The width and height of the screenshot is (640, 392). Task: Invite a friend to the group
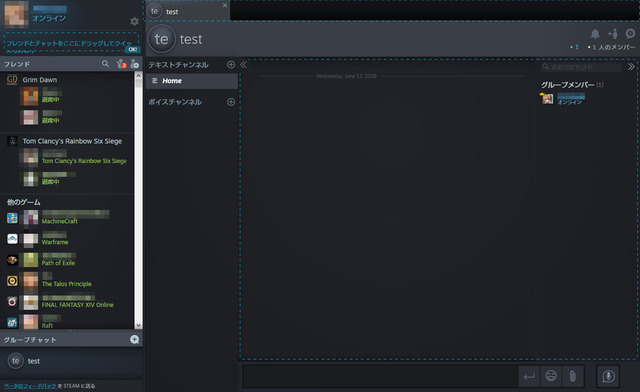(613, 34)
